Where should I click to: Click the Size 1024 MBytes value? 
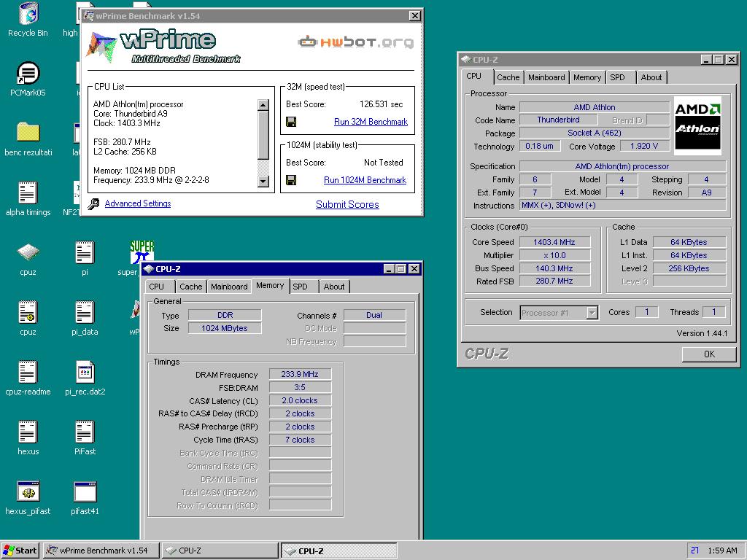(225, 328)
